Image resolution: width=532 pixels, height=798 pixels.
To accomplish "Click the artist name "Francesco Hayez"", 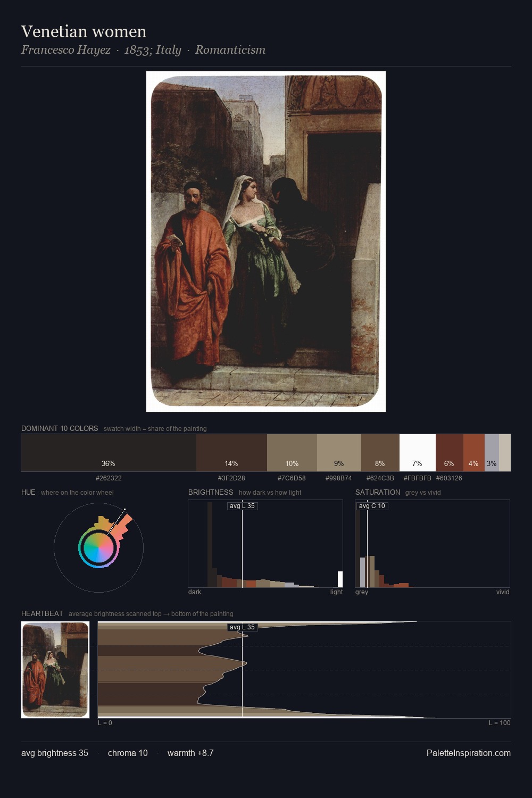I will click(66, 50).
